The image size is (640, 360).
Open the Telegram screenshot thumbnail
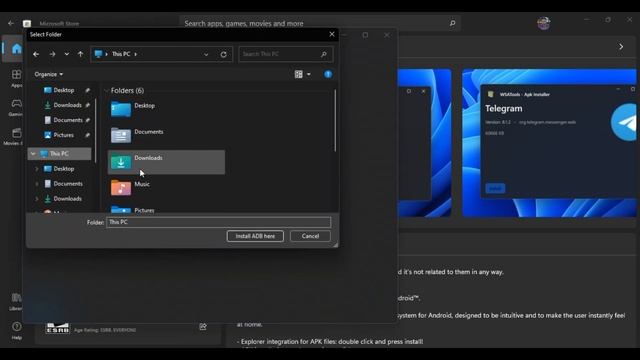549,143
